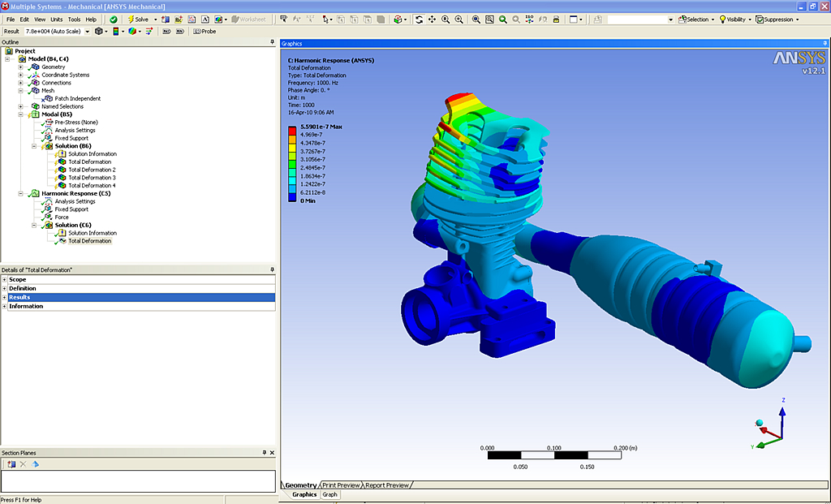Click the label pick tool icon

[283, 19]
